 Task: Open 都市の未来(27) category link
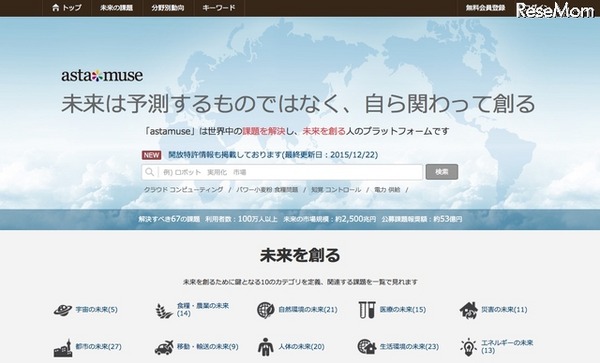[98, 347]
